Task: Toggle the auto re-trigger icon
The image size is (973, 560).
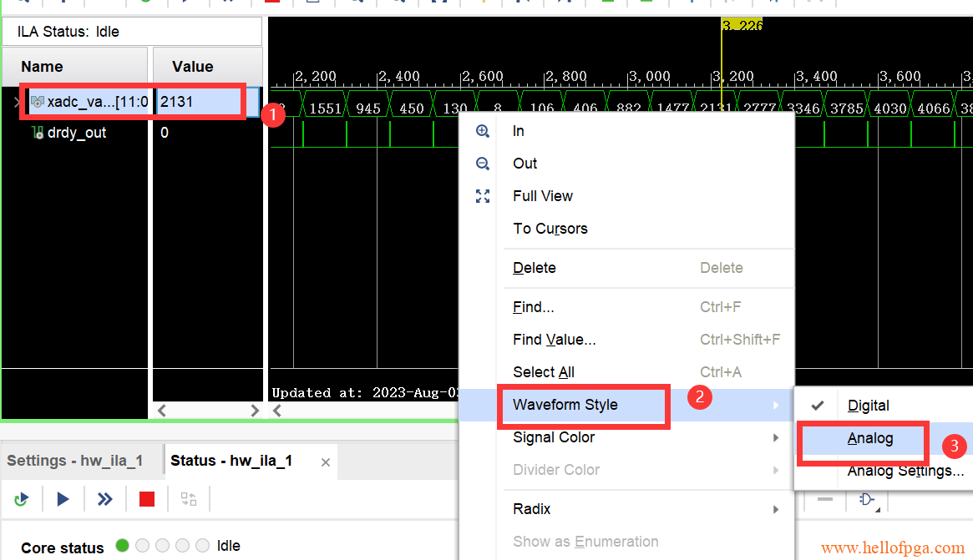Action: (x=21, y=499)
